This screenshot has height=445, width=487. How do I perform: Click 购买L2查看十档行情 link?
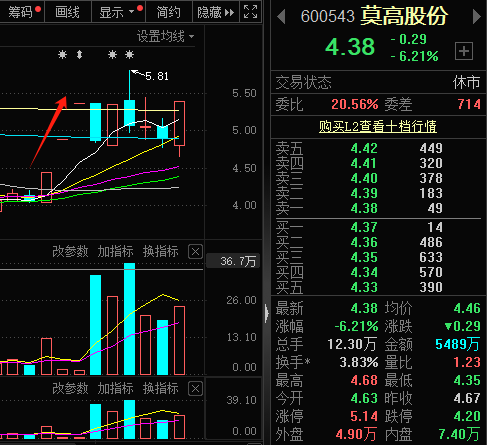pos(378,127)
